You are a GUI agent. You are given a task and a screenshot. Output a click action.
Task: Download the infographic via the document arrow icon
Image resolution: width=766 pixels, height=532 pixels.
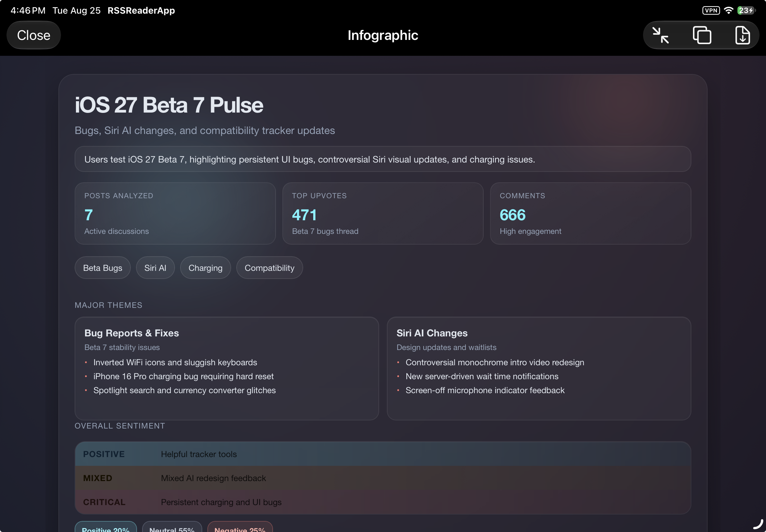point(743,35)
